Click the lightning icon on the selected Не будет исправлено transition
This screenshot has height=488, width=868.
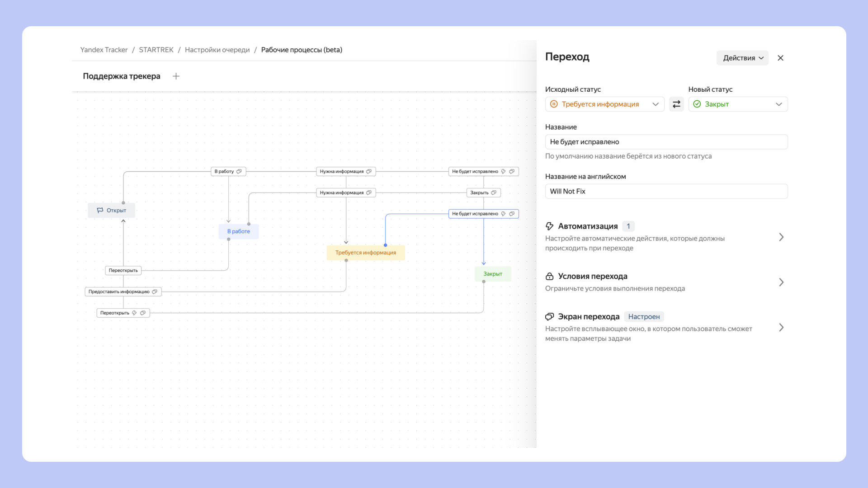tap(503, 214)
